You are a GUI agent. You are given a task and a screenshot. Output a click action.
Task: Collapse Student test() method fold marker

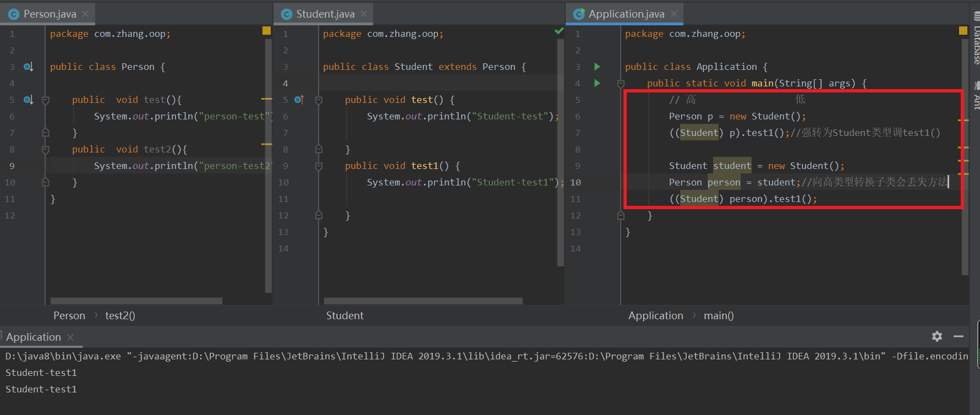coord(319,100)
